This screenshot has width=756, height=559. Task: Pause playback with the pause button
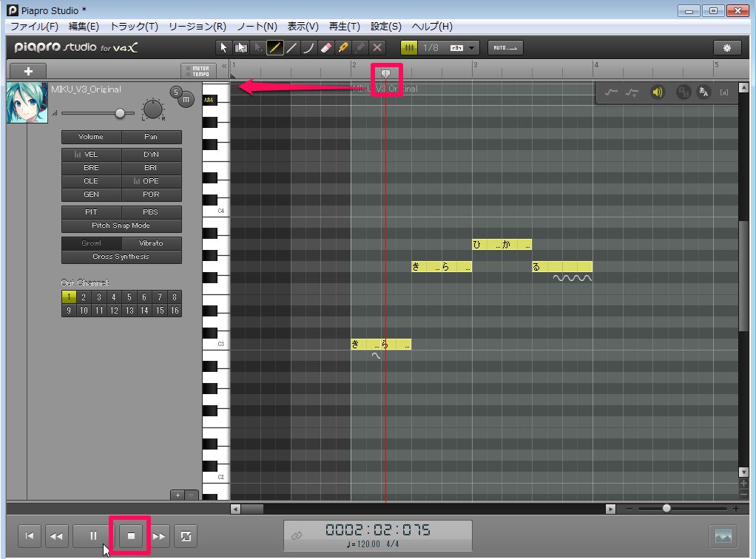93,536
